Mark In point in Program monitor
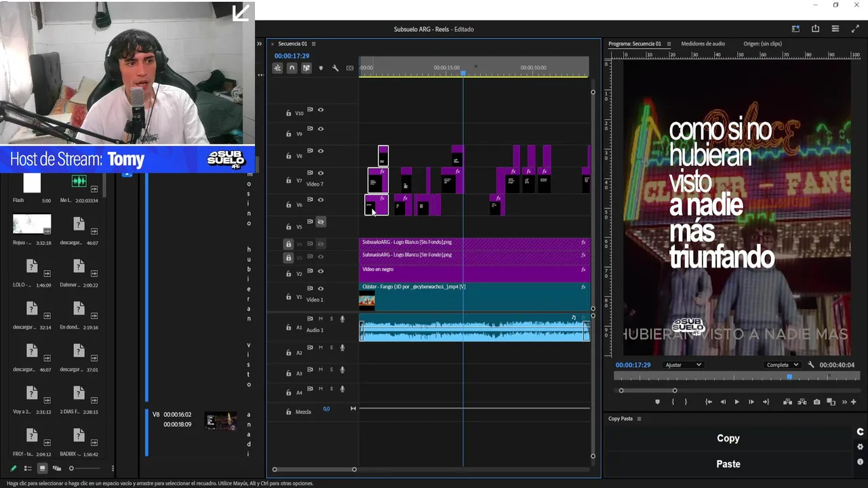 pos(673,402)
